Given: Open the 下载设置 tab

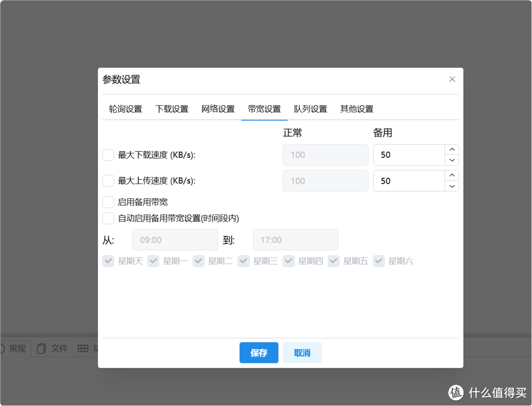Looking at the screenshot, I should pyautogui.click(x=171, y=109).
